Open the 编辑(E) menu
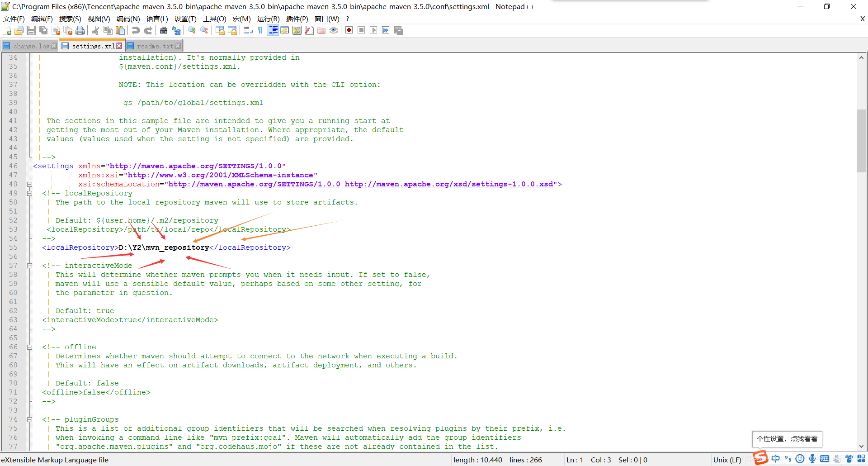The height and width of the screenshot is (466, 868). pos(42,19)
